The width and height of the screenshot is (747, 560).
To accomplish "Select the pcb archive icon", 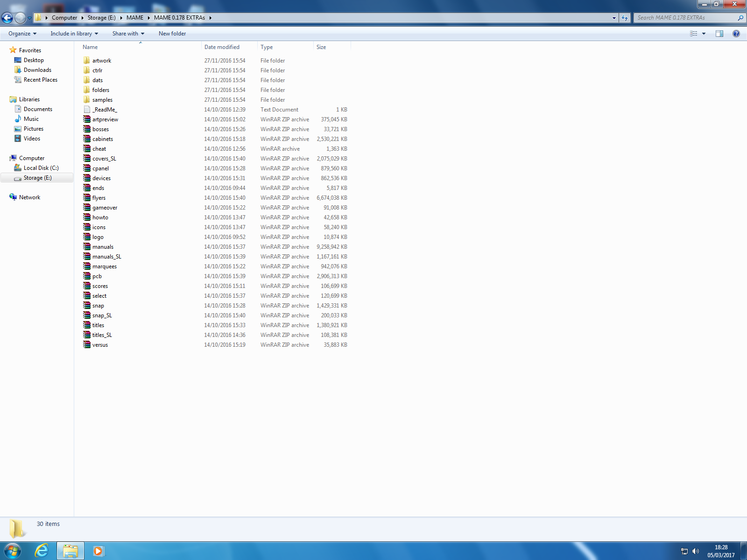I will (x=87, y=276).
